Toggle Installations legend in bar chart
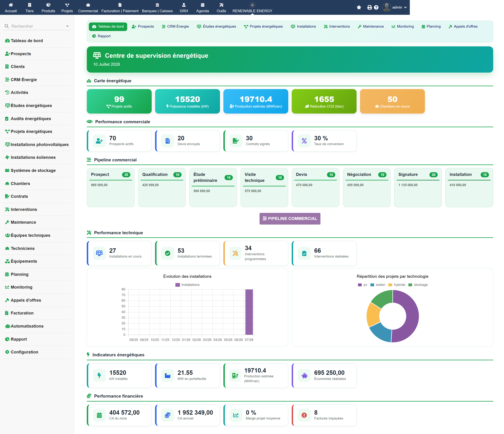 point(187,285)
